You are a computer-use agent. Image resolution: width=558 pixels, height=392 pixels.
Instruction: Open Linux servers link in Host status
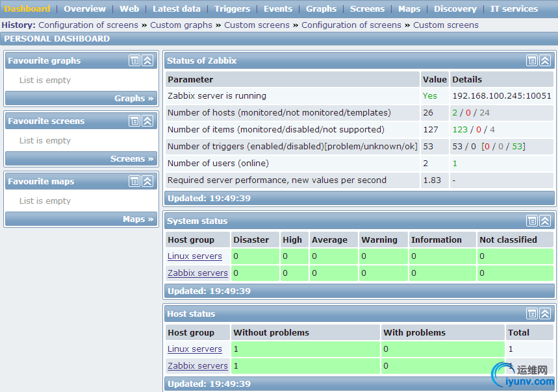195,349
